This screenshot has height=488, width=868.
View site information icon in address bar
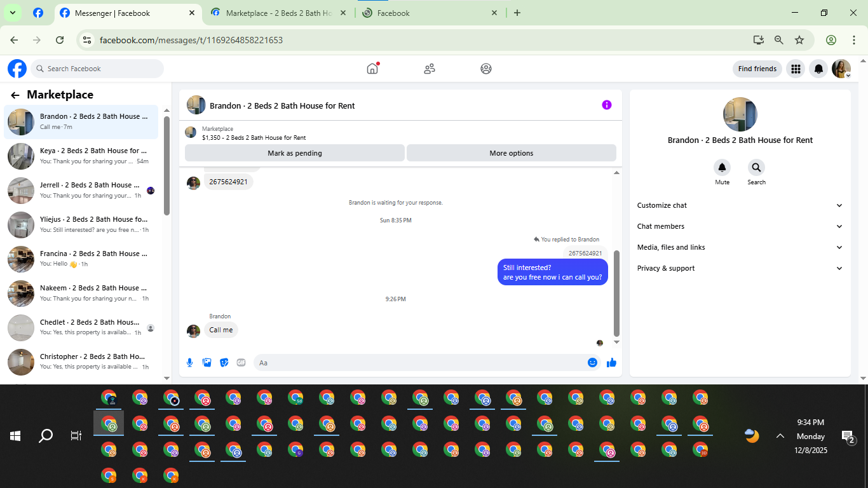click(88, 40)
